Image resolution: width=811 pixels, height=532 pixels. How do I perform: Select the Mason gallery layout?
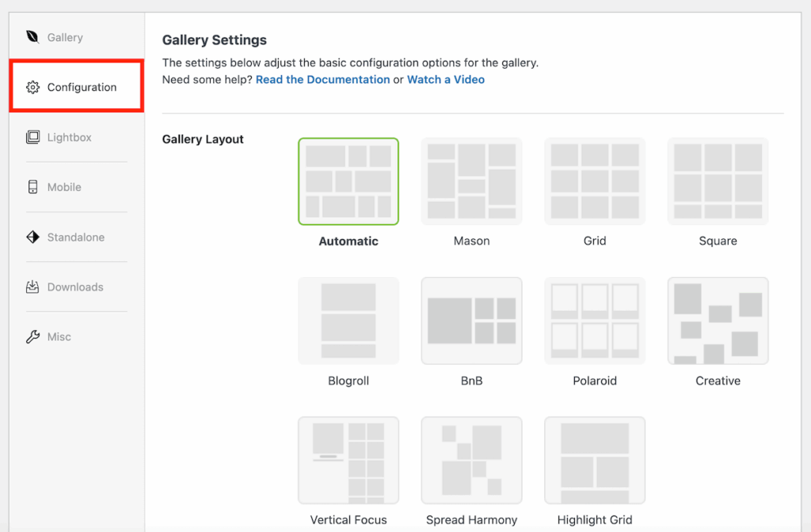point(471,180)
